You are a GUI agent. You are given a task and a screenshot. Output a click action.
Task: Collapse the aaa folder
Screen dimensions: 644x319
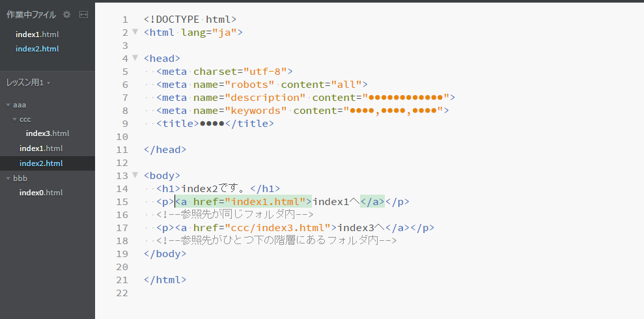point(8,105)
